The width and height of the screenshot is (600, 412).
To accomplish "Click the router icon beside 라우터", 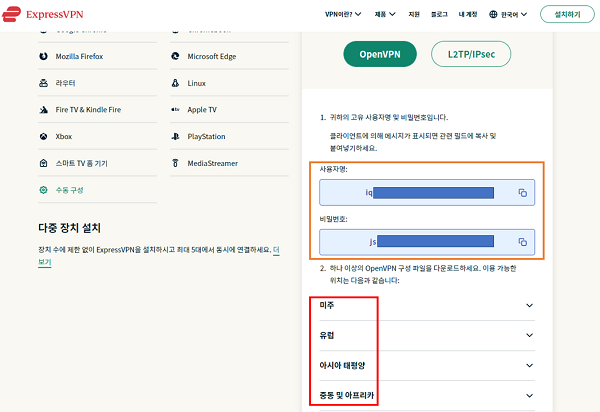I will 44,83.
